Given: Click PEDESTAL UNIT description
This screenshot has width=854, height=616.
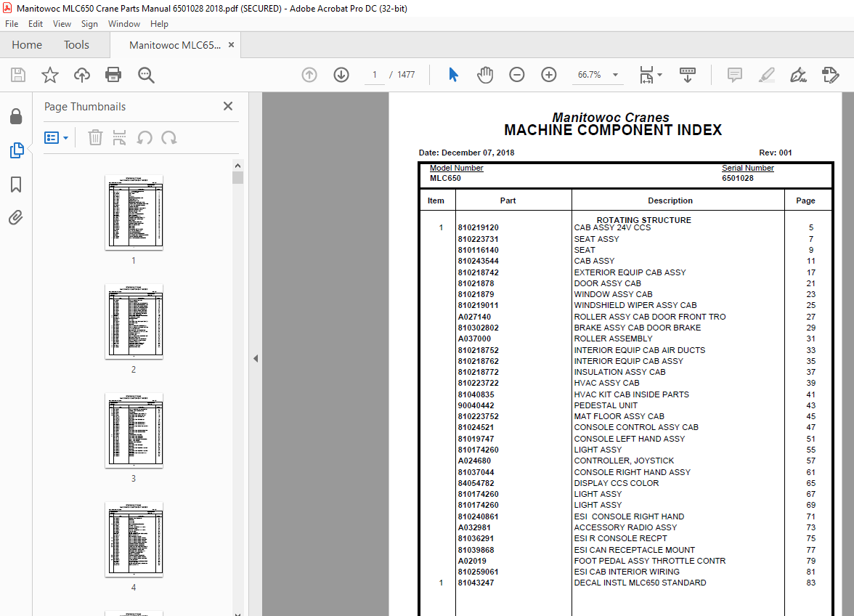Looking at the screenshot, I should (606, 405).
